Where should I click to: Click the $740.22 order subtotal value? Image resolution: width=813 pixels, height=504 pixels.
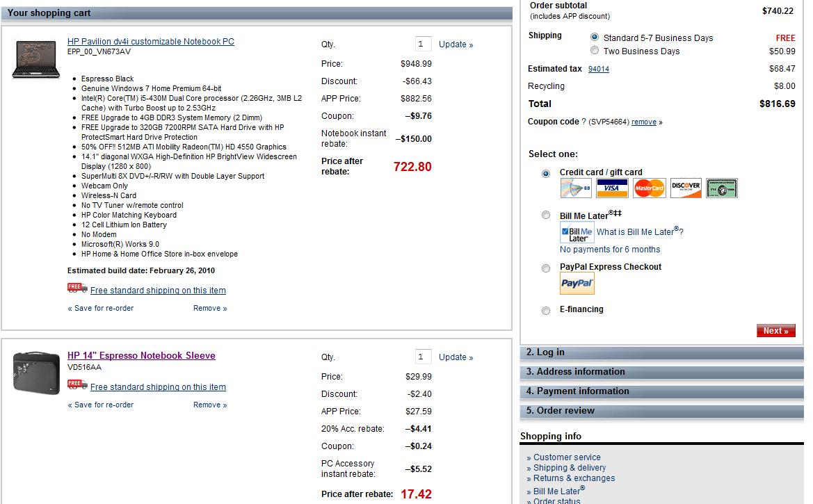(x=778, y=11)
